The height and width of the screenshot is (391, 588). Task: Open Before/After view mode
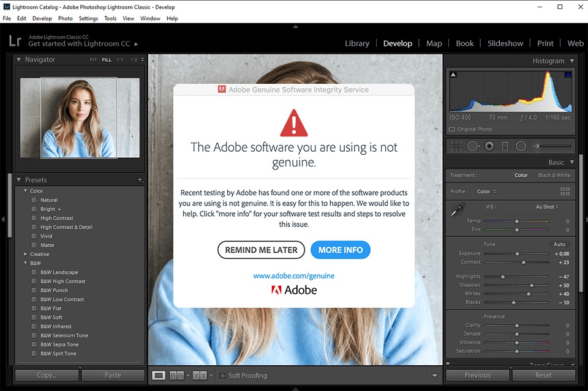176,375
